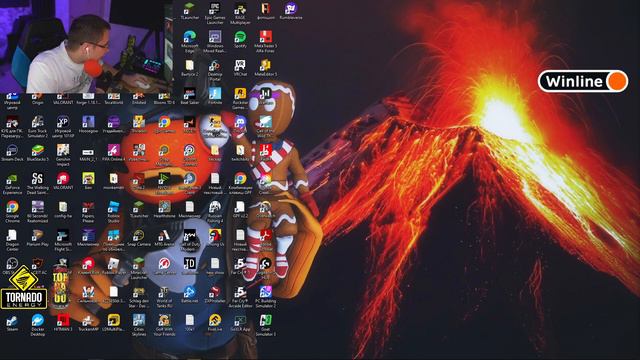Open the Schlag den Star icon
The height and width of the screenshot is (360, 640).
point(139,297)
